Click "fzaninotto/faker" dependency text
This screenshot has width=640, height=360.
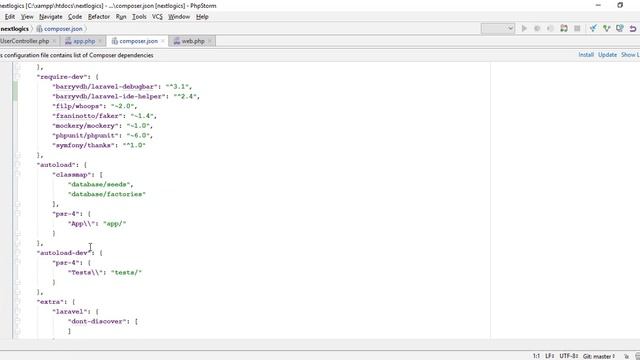click(x=87, y=116)
